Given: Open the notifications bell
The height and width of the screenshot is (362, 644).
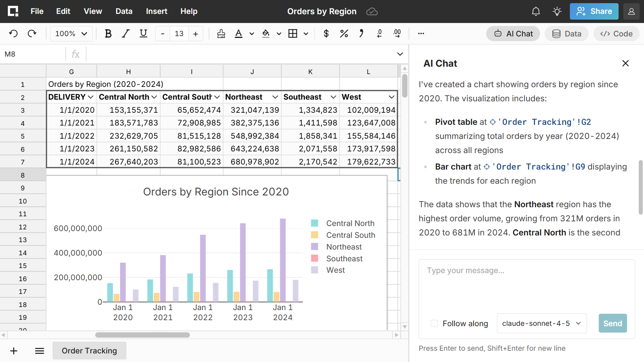Looking at the screenshot, I should (536, 12).
